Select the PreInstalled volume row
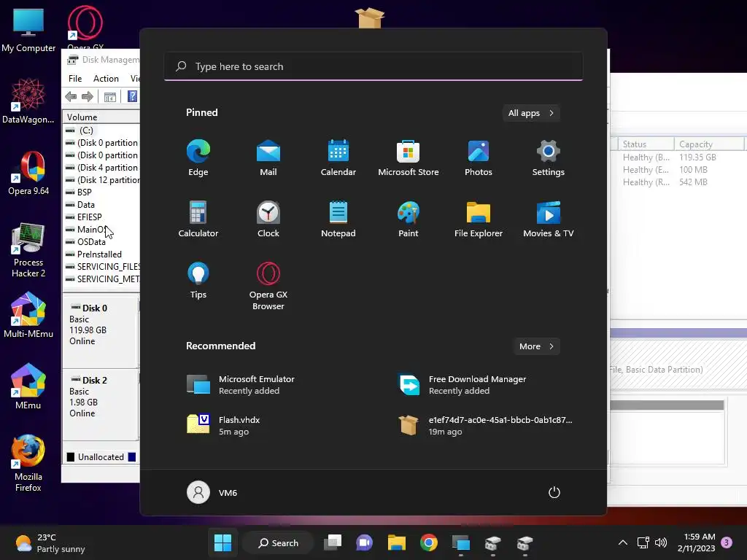Image resolution: width=747 pixels, height=560 pixels. (102, 254)
